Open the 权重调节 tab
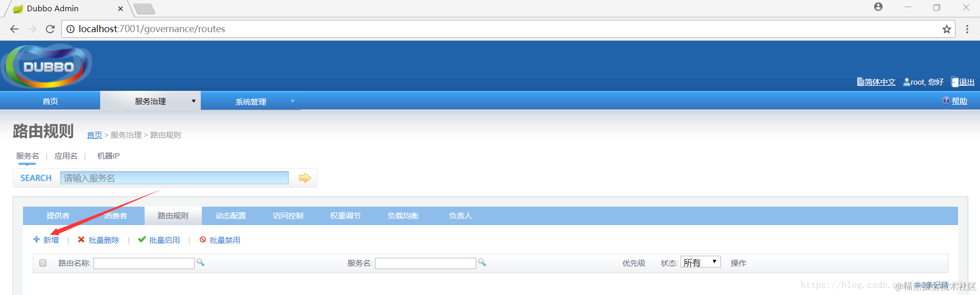 tap(345, 216)
